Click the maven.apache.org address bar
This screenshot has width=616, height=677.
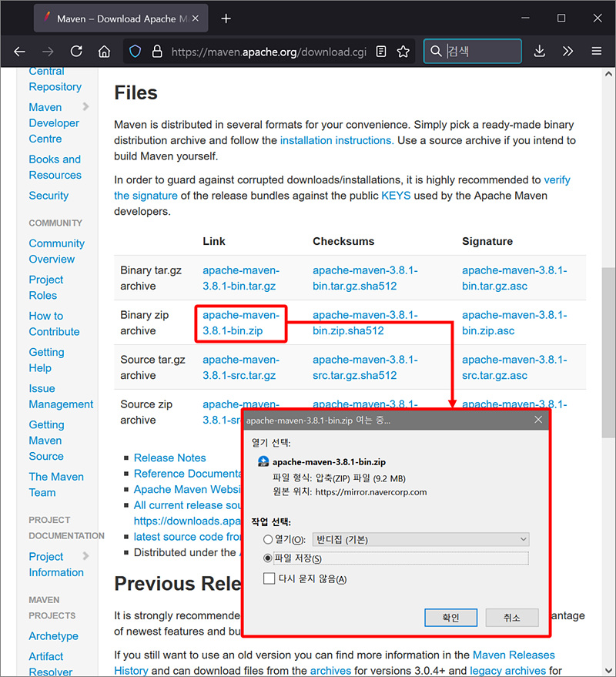(x=269, y=52)
